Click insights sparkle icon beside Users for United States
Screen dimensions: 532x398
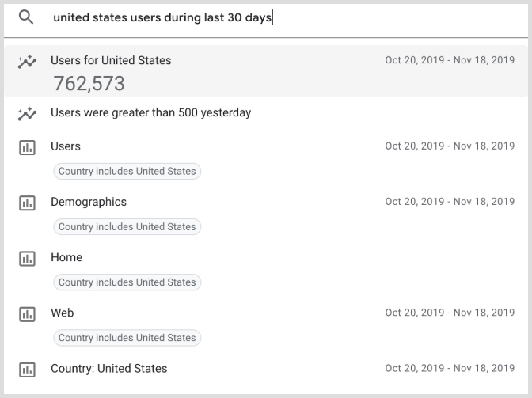click(x=27, y=63)
